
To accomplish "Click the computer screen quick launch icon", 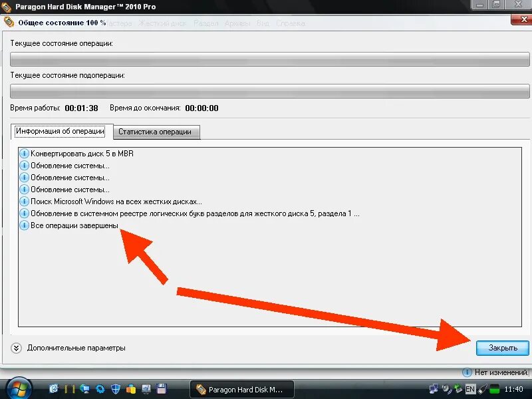I will click(x=146, y=389).
